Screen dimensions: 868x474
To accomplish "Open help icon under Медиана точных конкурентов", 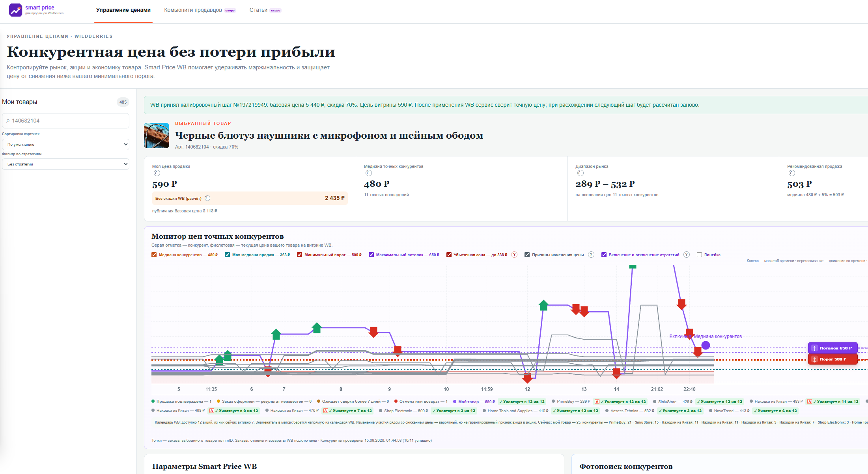I will point(368,173).
